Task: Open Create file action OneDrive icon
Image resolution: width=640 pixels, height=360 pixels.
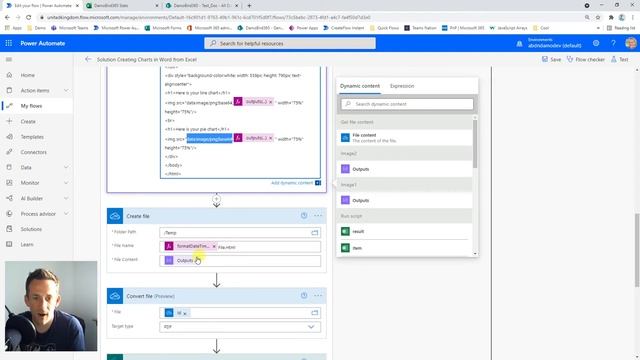Action: pos(115,216)
